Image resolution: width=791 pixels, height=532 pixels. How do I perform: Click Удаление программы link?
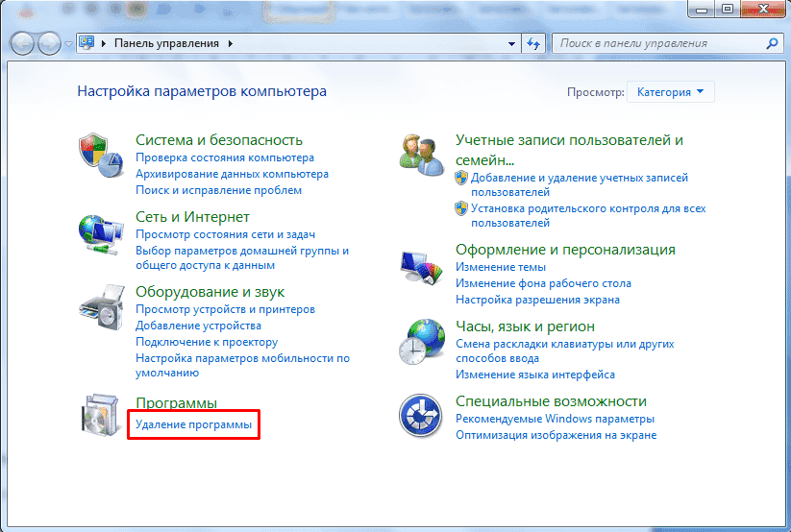tap(193, 424)
